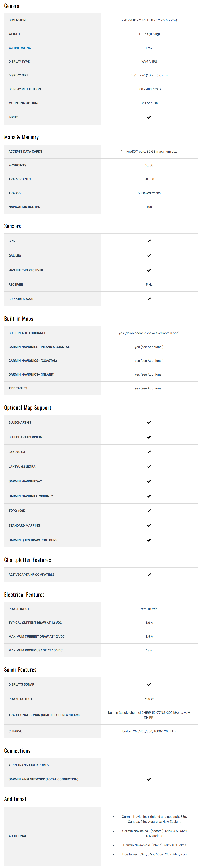Click the Electrical Features heading
This screenshot has height=868, width=203.
[x=24, y=594]
